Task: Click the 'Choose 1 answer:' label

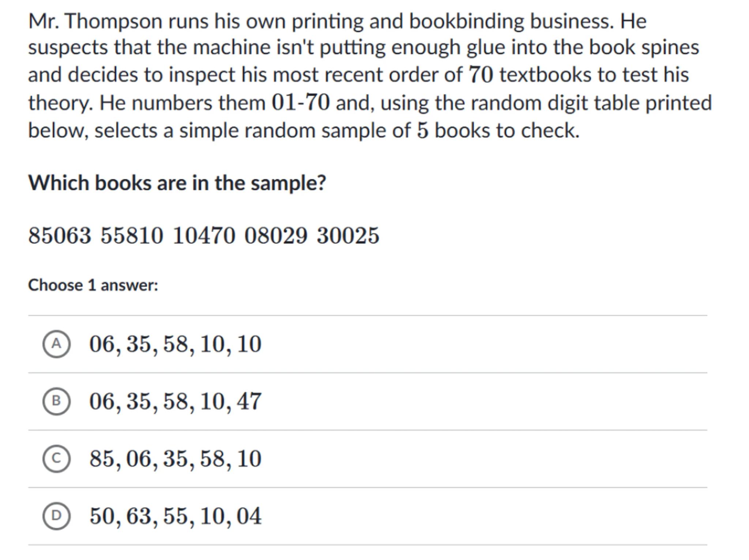Action: [93, 285]
